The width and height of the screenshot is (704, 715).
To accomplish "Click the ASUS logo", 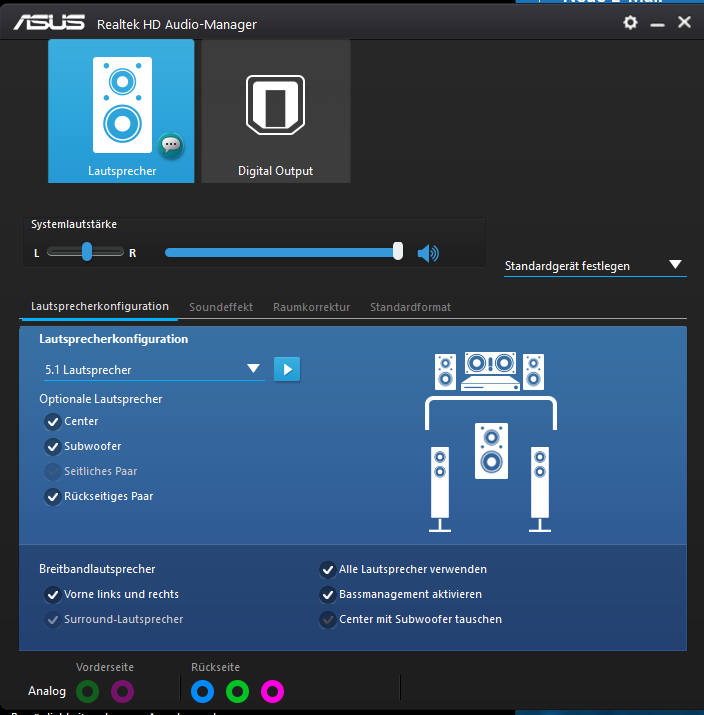I will pyautogui.click(x=49, y=22).
